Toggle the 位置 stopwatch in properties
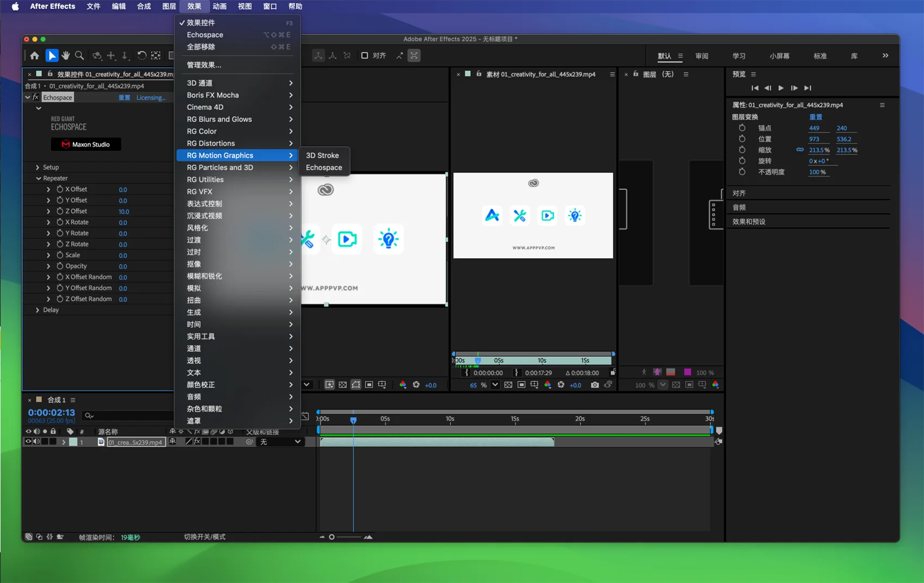The image size is (924, 583). click(x=742, y=139)
